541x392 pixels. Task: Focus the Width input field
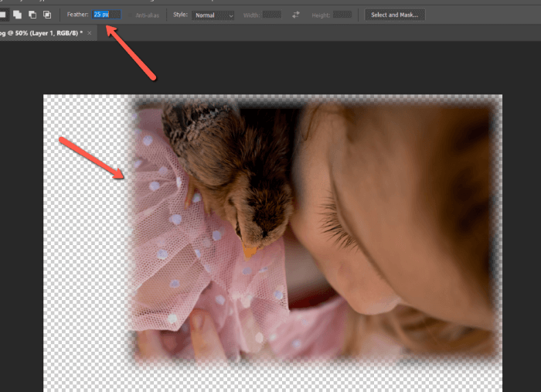coord(272,15)
